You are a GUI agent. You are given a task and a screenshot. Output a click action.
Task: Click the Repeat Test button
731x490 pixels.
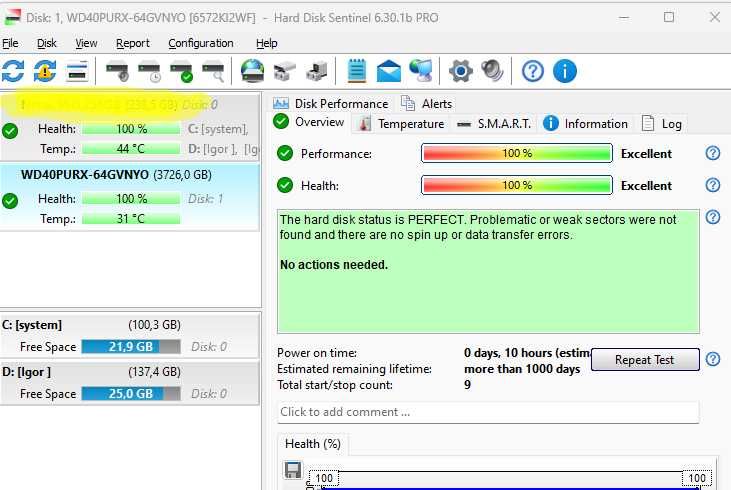pos(645,360)
